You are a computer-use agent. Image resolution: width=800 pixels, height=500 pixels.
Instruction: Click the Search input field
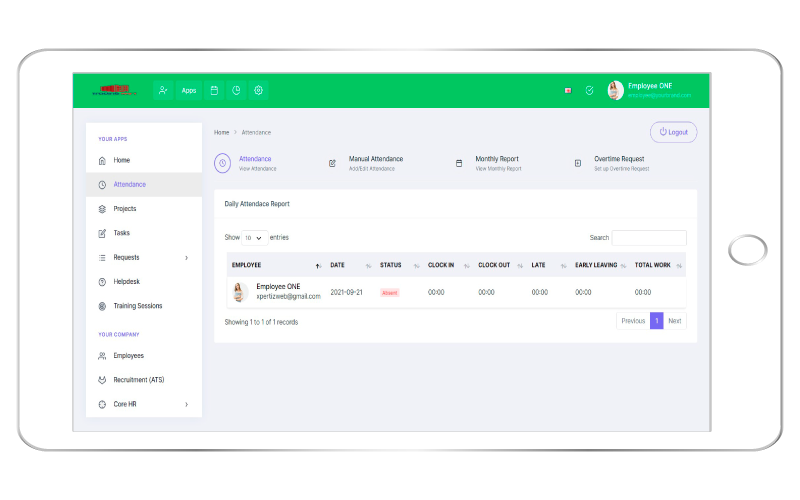[649, 238]
